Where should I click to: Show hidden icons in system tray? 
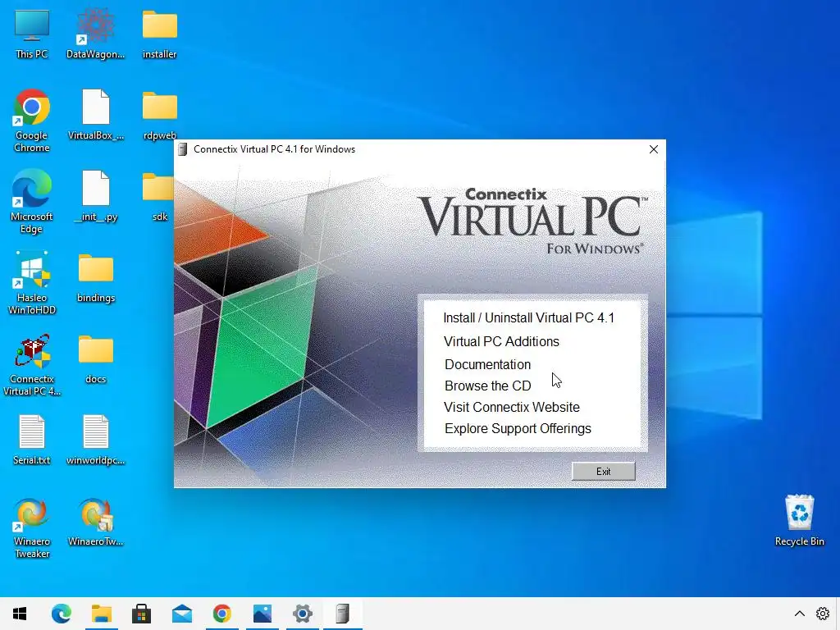point(799,614)
